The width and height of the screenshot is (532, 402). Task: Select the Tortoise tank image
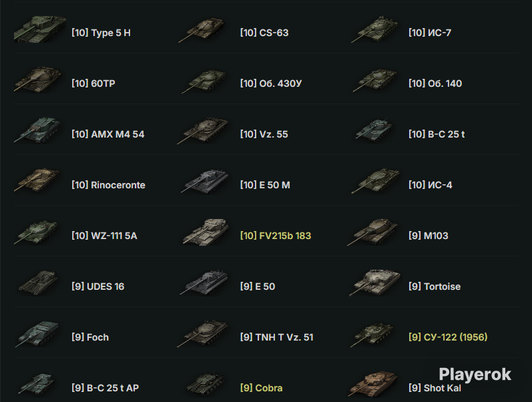tap(375, 282)
